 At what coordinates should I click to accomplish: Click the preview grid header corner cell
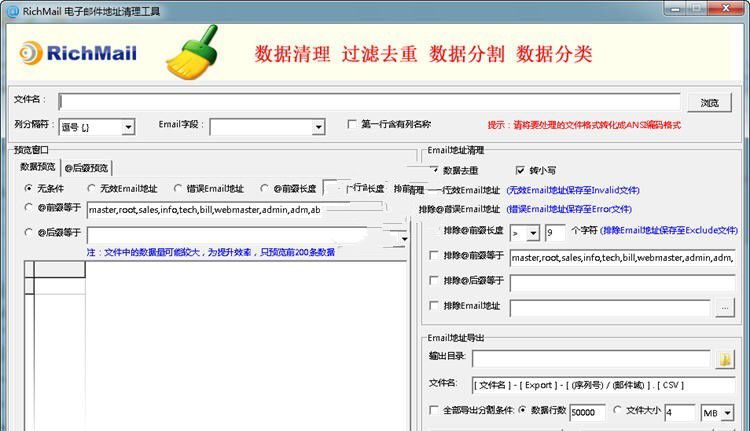(29, 270)
